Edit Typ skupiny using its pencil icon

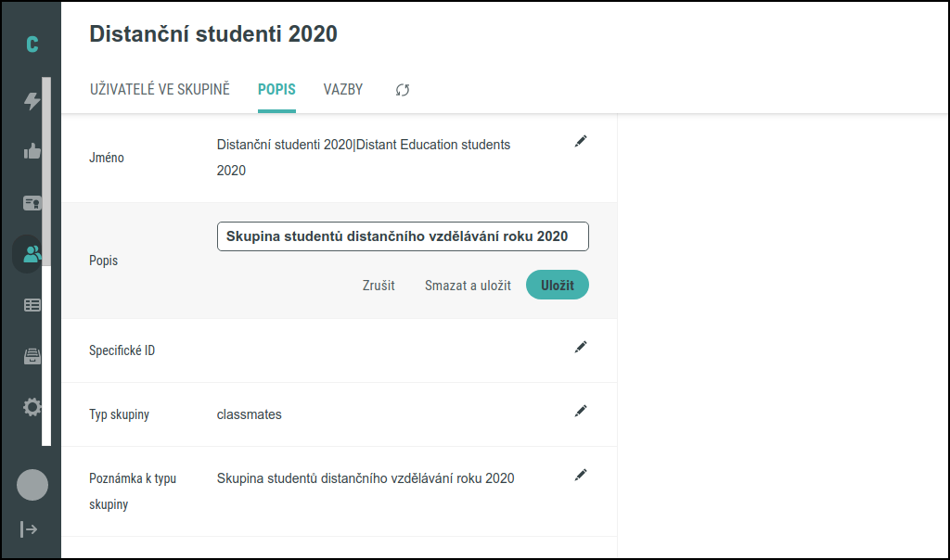(x=581, y=410)
